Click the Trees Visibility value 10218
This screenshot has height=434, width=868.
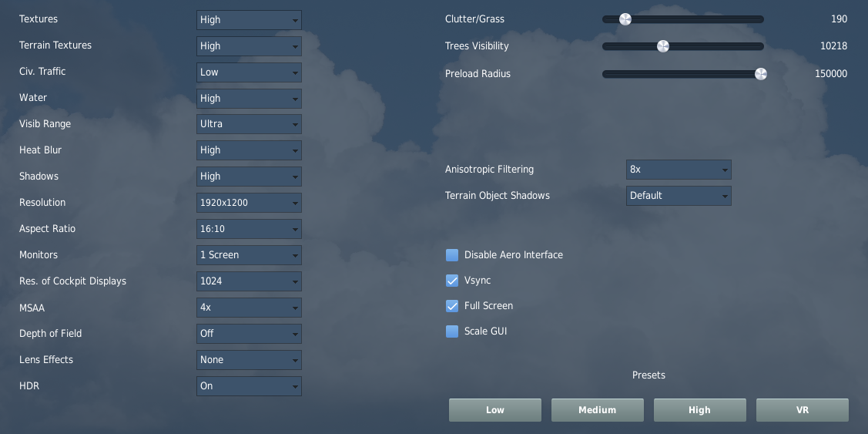(x=833, y=46)
